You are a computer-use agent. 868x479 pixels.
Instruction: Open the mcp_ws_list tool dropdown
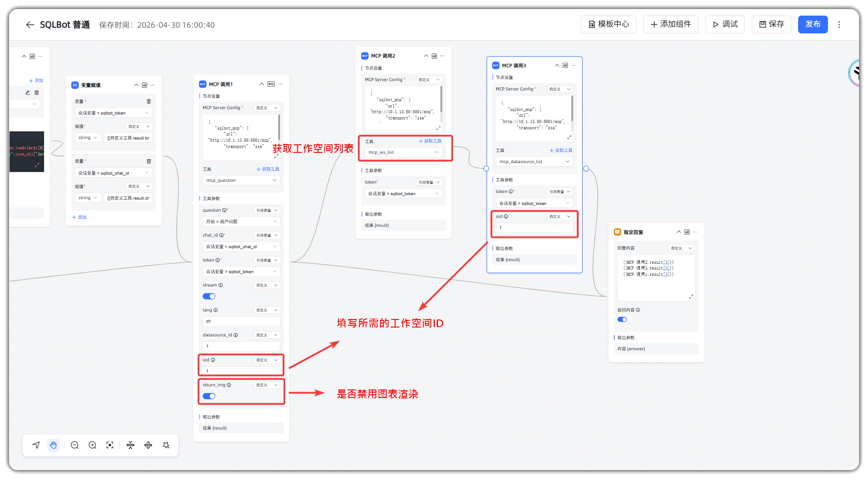coord(403,152)
